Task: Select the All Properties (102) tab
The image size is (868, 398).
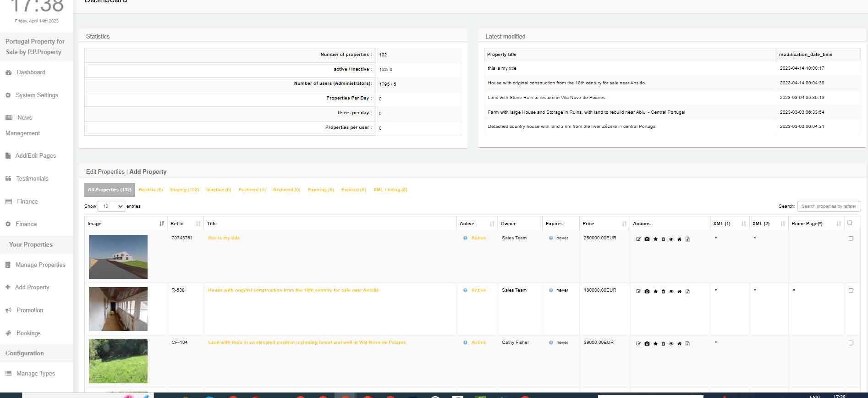Action: 110,190
